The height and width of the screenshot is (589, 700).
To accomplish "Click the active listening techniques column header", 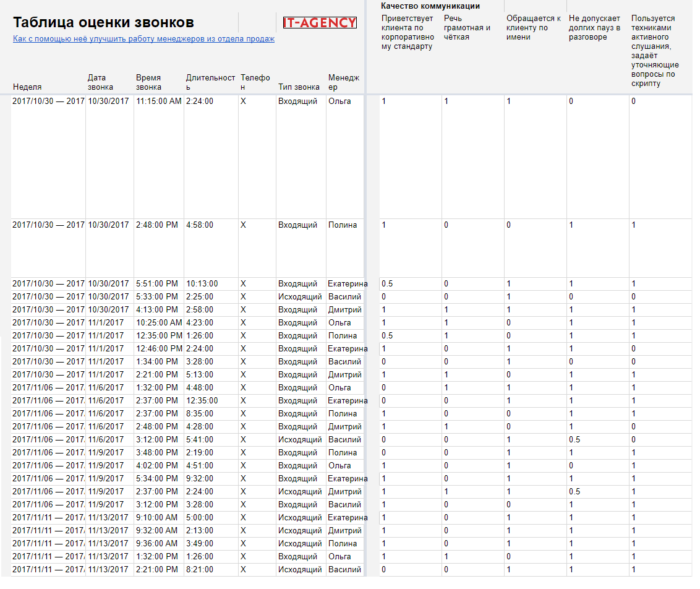I will click(x=655, y=51).
